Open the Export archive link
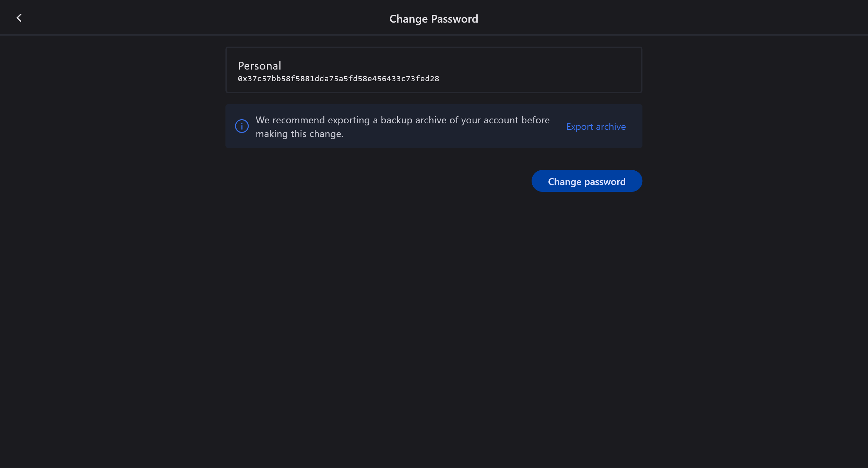Screen dimensions: 868x468 tap(596, 127)
